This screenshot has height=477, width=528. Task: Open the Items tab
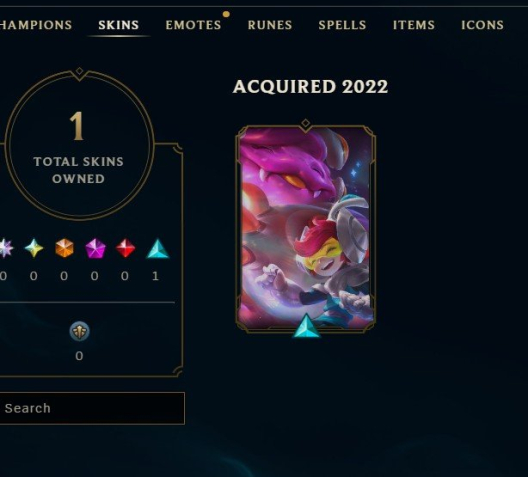[x=414, y=25]
